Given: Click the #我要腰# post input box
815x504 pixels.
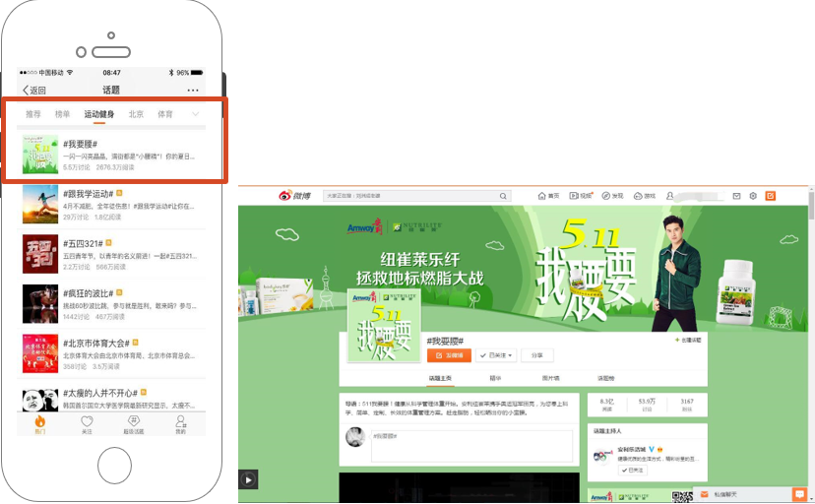Looking at the screenshot, I should pos(471,446).
